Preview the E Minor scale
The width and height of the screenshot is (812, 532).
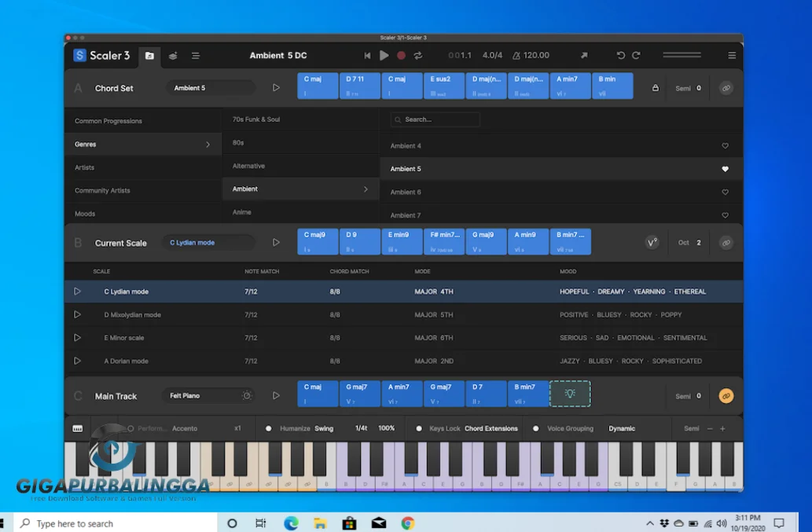(x=77, y=337)
